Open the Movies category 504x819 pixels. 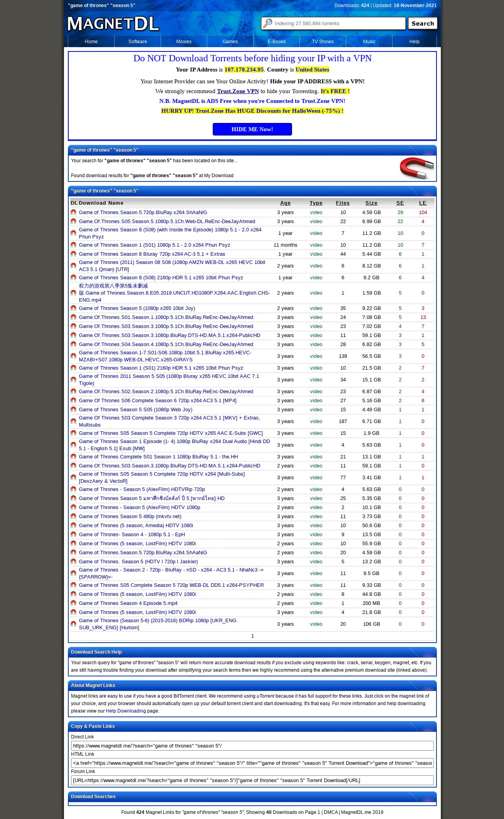184,42
